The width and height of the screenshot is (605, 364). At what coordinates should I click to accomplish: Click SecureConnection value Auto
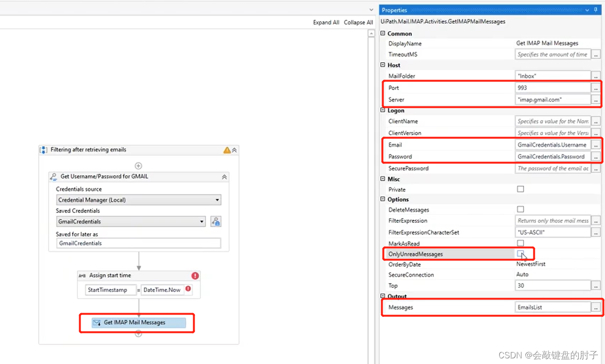522,275
